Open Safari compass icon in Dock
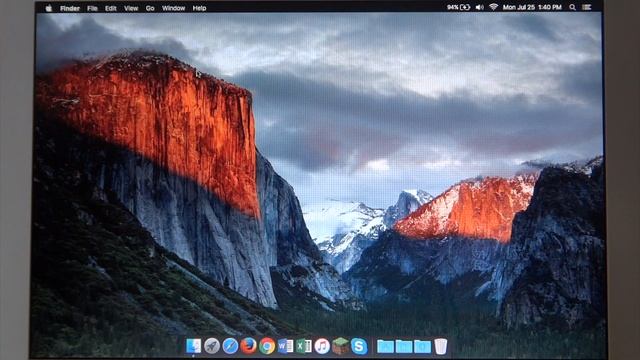This screenshot has width=640, height=360. coord(230,346)
